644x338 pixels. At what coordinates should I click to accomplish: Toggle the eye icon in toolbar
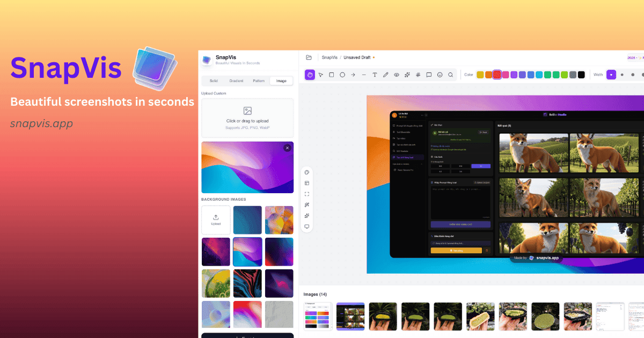[397, 75]
